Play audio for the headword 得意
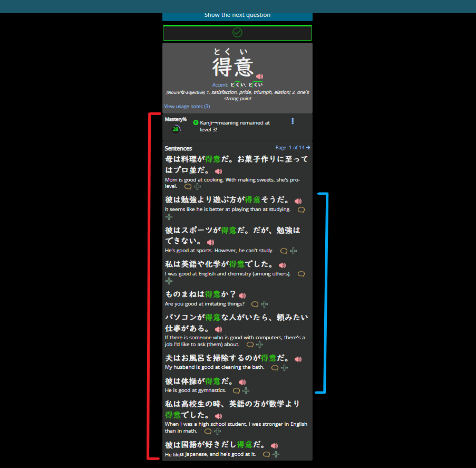Image resolution: width=476 pixels, height=468 pixels. tap(259, 77)
